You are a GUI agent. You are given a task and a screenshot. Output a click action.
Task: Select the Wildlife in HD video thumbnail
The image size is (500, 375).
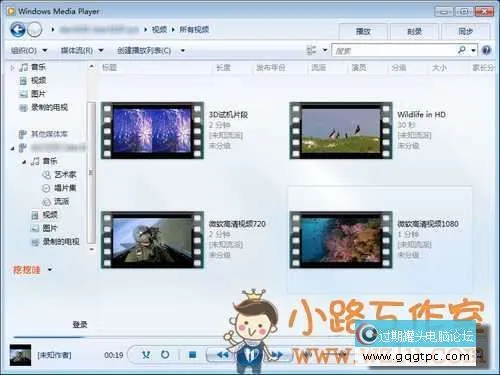click(x=341, y=130)
